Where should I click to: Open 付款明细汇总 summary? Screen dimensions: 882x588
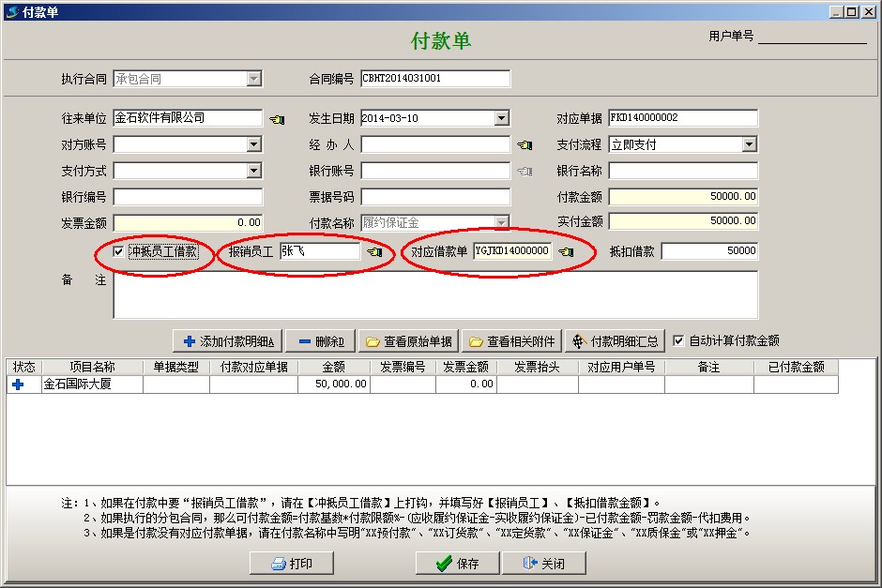(615, 341)
